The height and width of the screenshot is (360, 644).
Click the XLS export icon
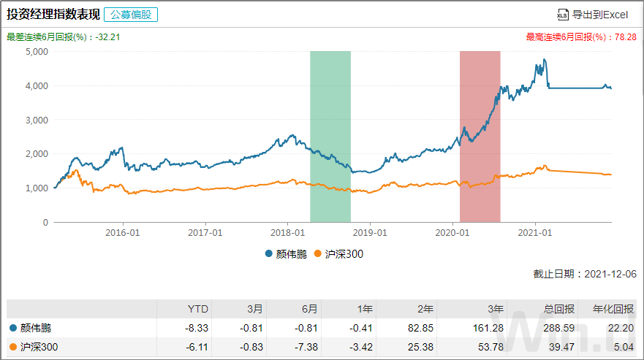[562, 15]
